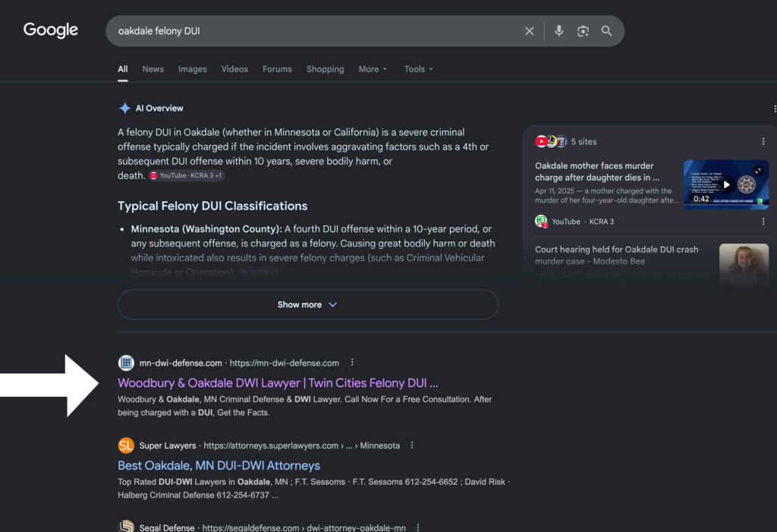This screenshot has height=532, width=777.
Task: Click the attorneys.superlawyers.com breadcrumb URL
Action: [301, 445]
